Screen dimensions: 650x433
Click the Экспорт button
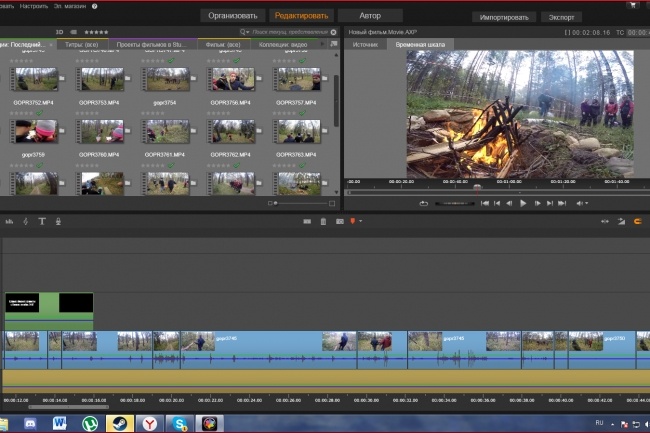(561, 17)
